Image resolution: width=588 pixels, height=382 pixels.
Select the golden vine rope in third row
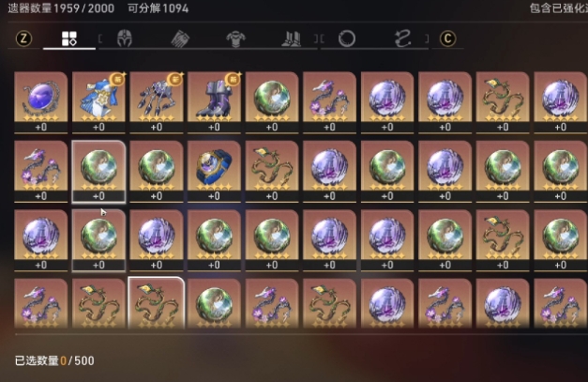[x=503, y=240]
